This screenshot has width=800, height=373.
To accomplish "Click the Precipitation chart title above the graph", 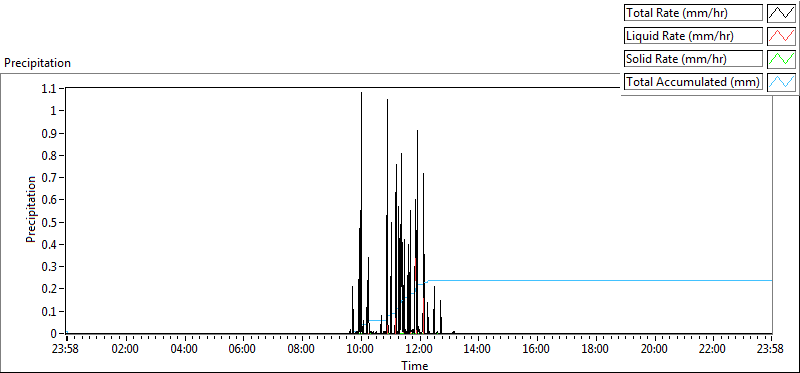I will (x=37, y=63).
